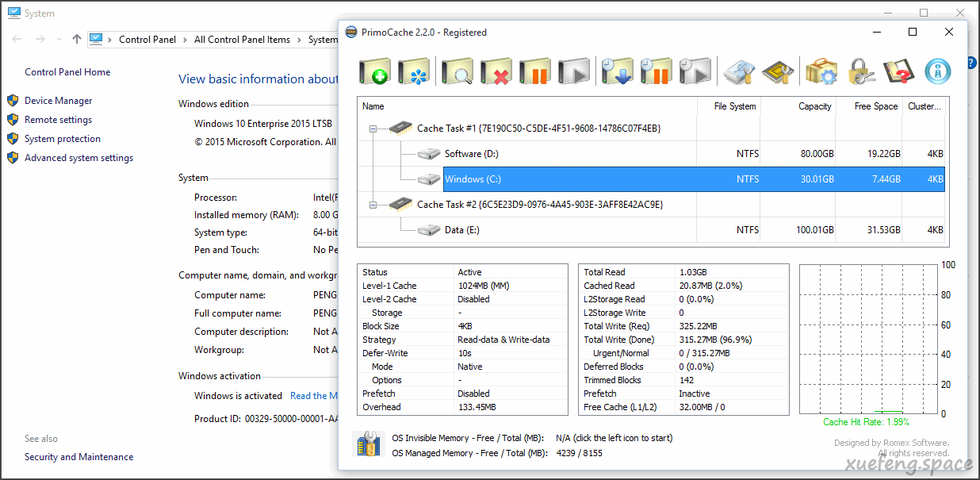Screen dimensions: 980x480
Task: Click the Overhead '133.45MB' value
Action: pyautogui.click(x=477, y=407)
